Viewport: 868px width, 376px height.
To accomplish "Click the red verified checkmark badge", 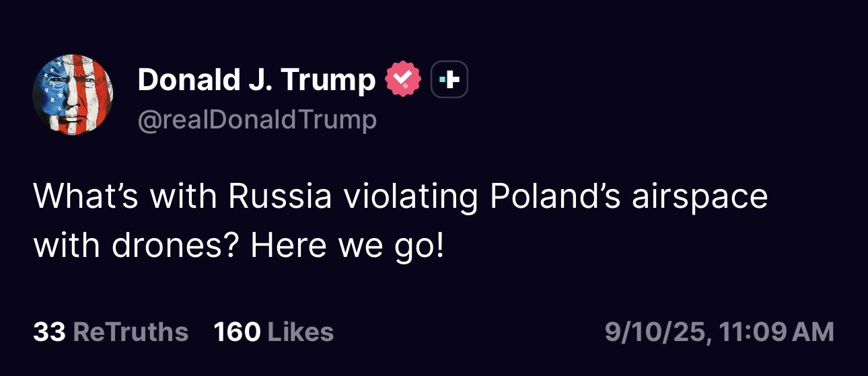I will (402, 81).
